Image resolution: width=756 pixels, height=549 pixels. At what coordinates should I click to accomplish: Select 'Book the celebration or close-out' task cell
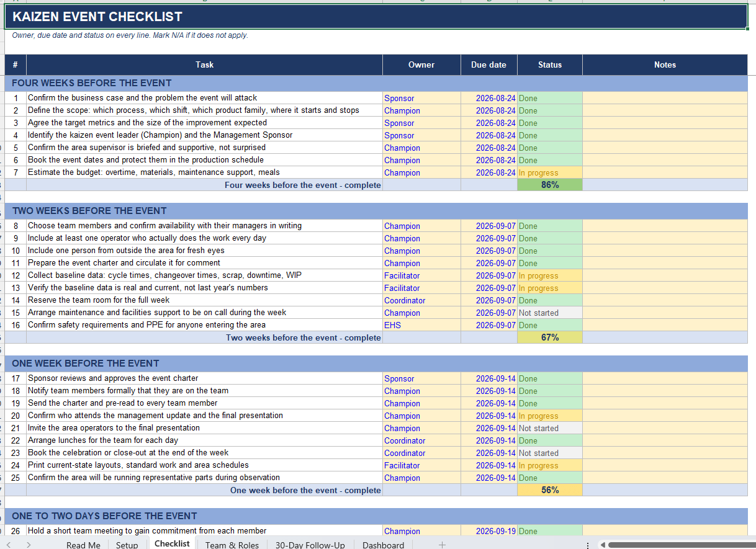tap(204, 453)
